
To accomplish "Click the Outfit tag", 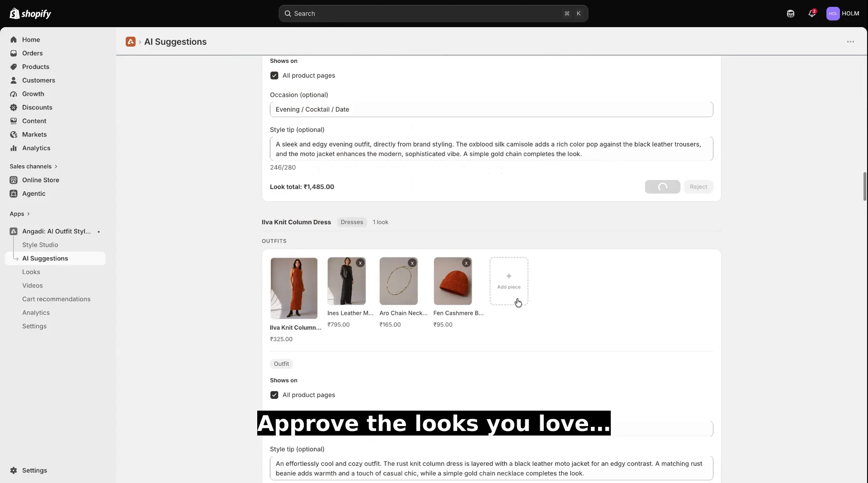I will 281,364.
